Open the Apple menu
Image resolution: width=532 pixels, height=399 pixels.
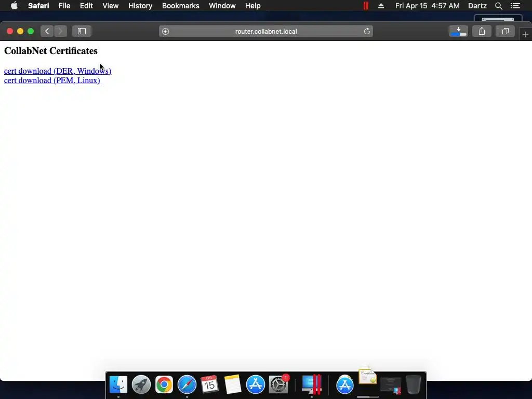coord(14,6)
